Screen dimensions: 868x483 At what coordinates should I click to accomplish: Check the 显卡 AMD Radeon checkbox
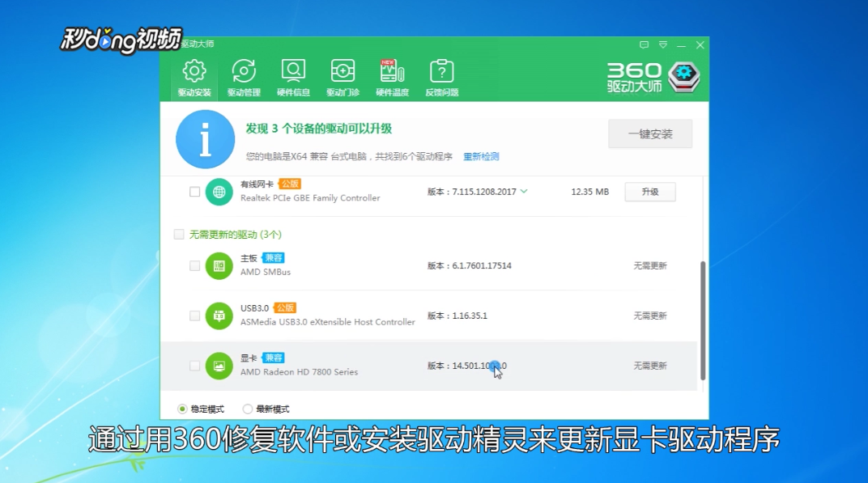point(195,366)
